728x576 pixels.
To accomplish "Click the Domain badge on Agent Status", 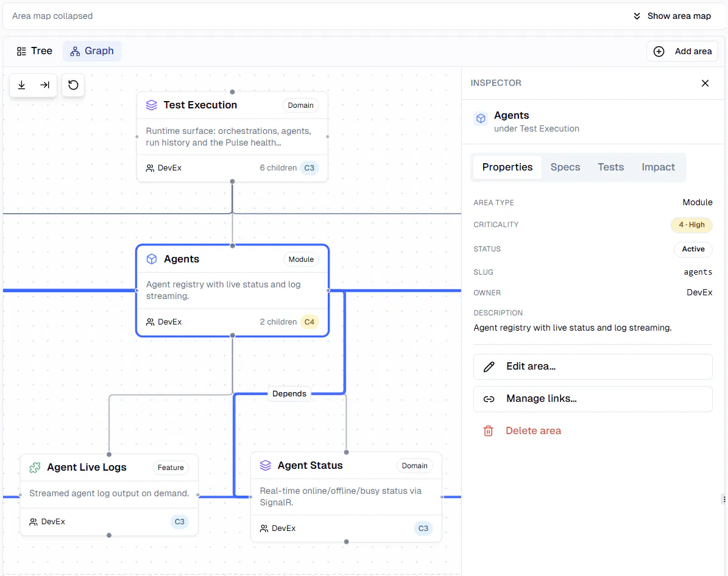I will point(415,466).
